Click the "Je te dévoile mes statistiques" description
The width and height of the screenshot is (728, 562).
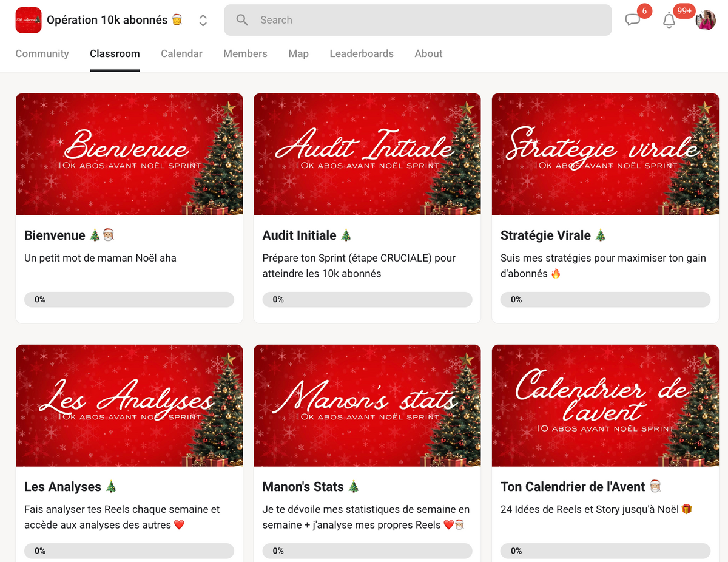point(366,517)
